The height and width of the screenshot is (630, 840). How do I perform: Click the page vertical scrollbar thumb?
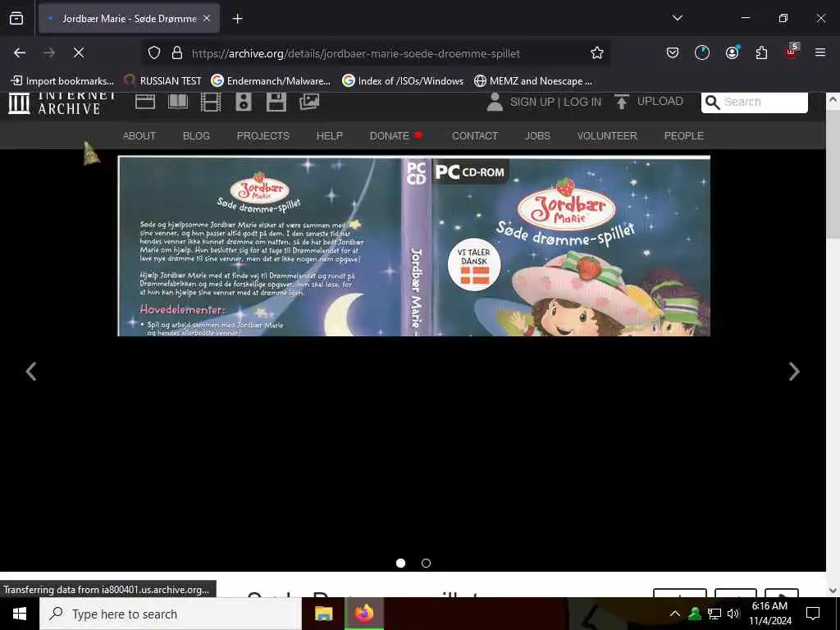(x=833, y=173)
